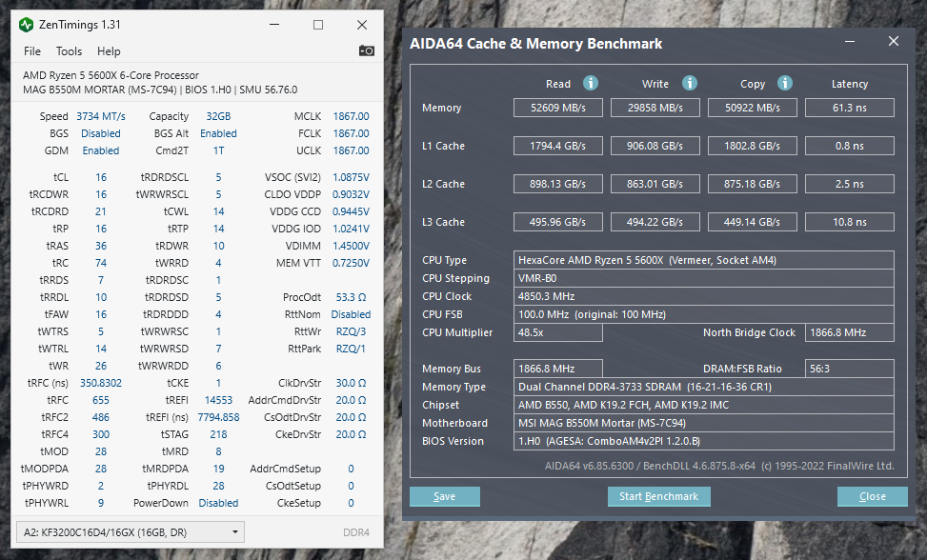Click the Write info icon in AIDA64
927x560 pixels.
point(690,83)
